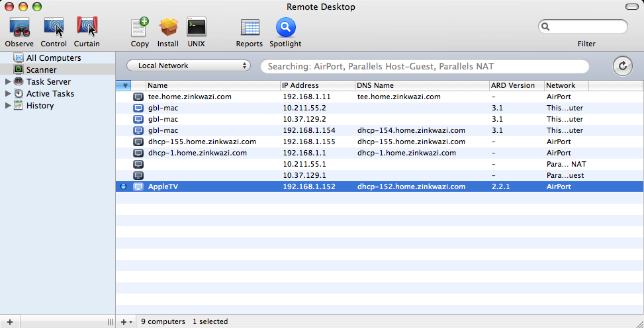Click IP address 192.168.1.152

(x=309, y=186)
